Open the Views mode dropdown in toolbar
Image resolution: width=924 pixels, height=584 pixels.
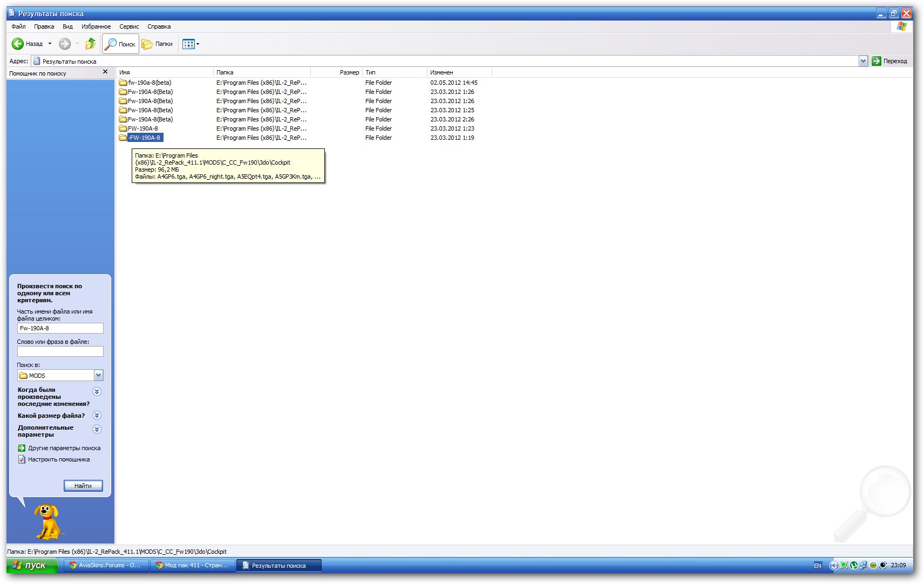pyautogui.click(x=191, y=44)
